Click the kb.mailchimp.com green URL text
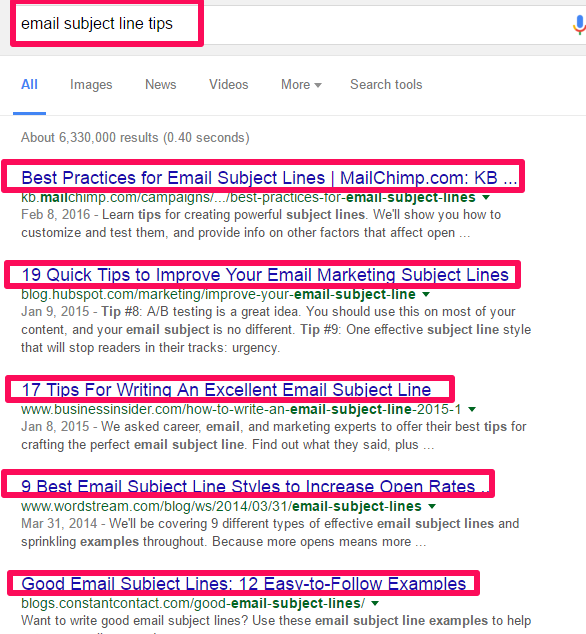The width and height of the screenshot is (586, 634). (248, 197)
